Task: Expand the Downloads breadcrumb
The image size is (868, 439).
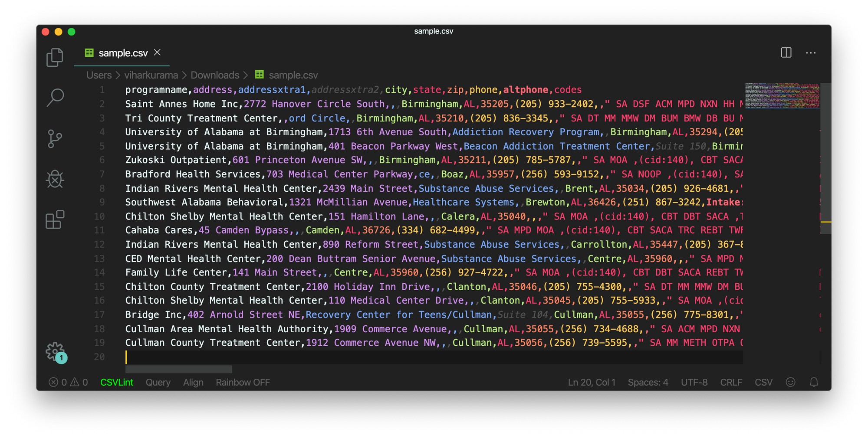Action: [x=215, y=75]
